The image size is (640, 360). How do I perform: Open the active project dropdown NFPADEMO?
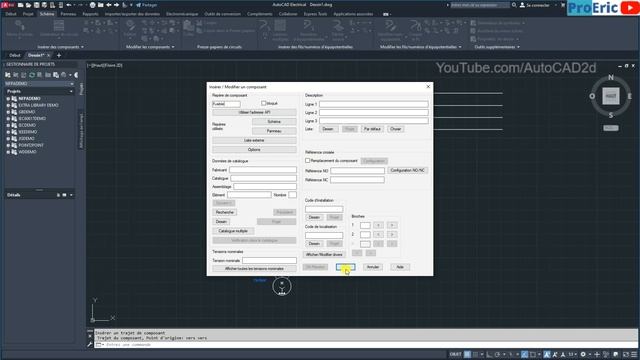tap(39, 84)
